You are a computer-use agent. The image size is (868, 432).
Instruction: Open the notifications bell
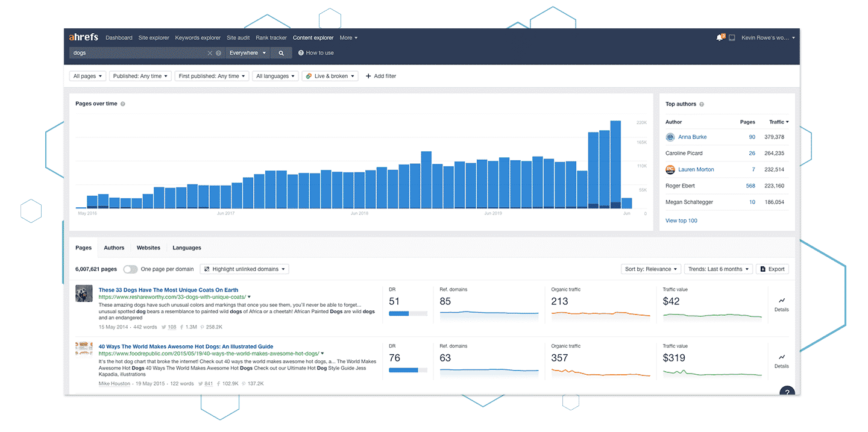[x=719, y=37]
